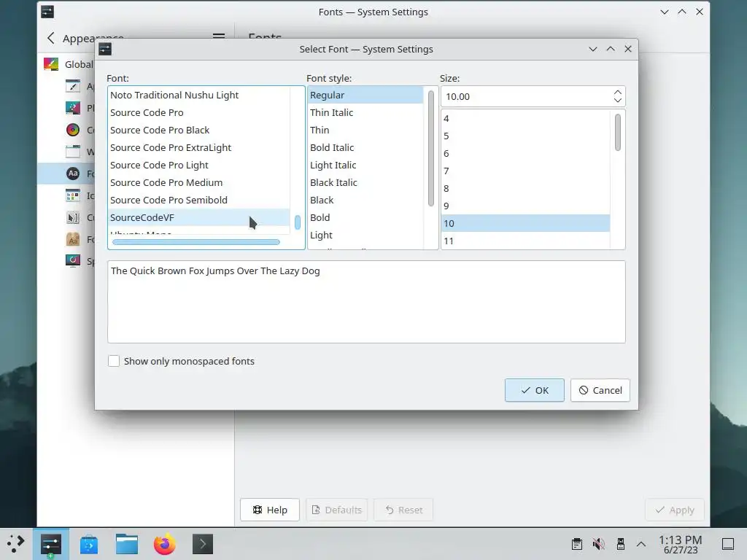Choose Bold Italic font style
The height and width of the screenshot is (560, 747).
point(365,147)
